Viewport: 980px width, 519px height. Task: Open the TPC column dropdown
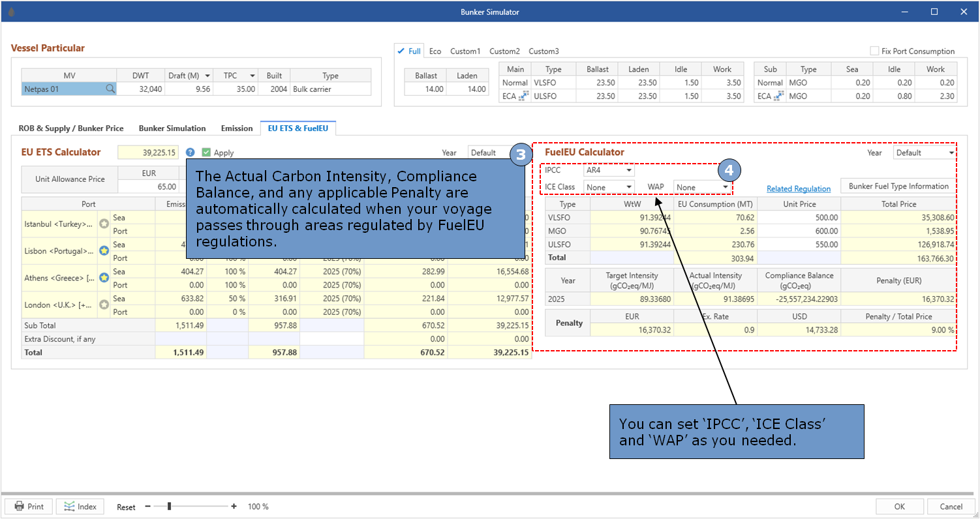coord(252,76)
